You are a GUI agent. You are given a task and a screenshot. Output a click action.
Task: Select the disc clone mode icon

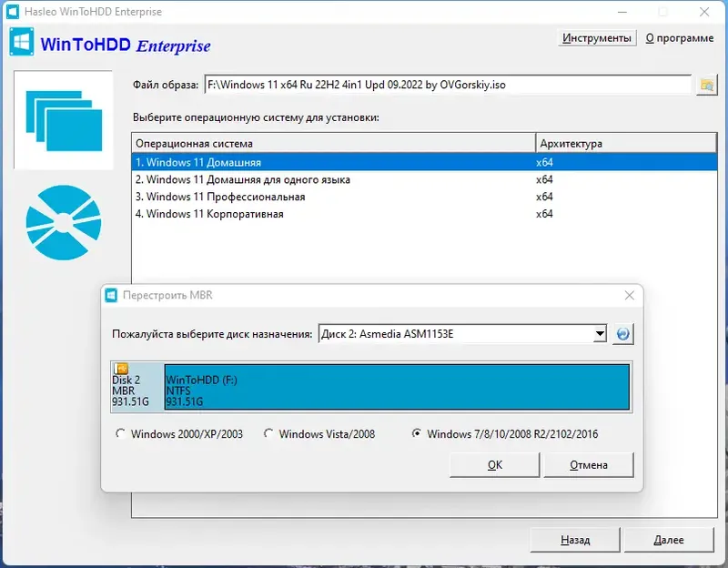(64, 222)
